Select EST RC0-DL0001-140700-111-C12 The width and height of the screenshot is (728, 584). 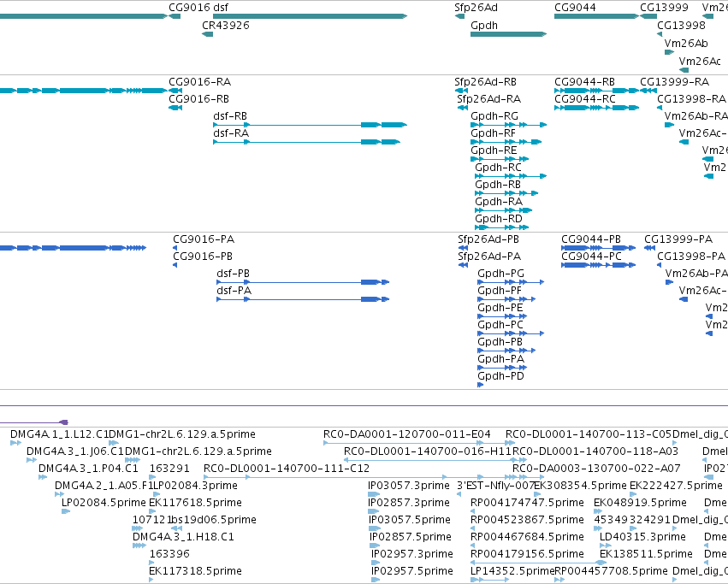tap(287, 469)
